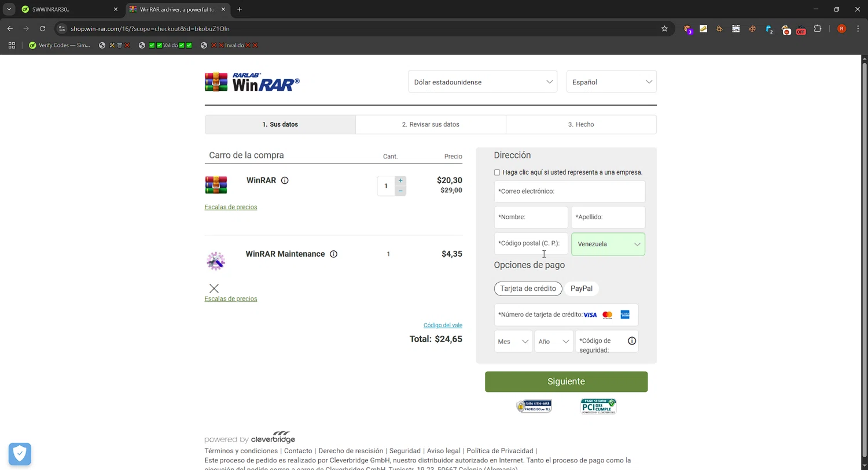Click the PCI DSS compliance badge
The height and width of the screenshot is (470, 868).
pyautogui.click(x=598, y=406)
